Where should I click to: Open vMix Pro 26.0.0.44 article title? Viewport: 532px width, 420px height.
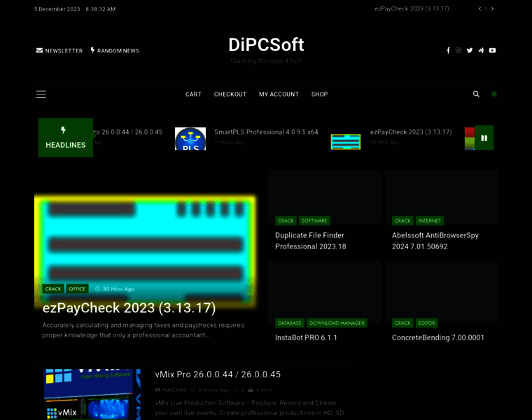tap(218, 374)
